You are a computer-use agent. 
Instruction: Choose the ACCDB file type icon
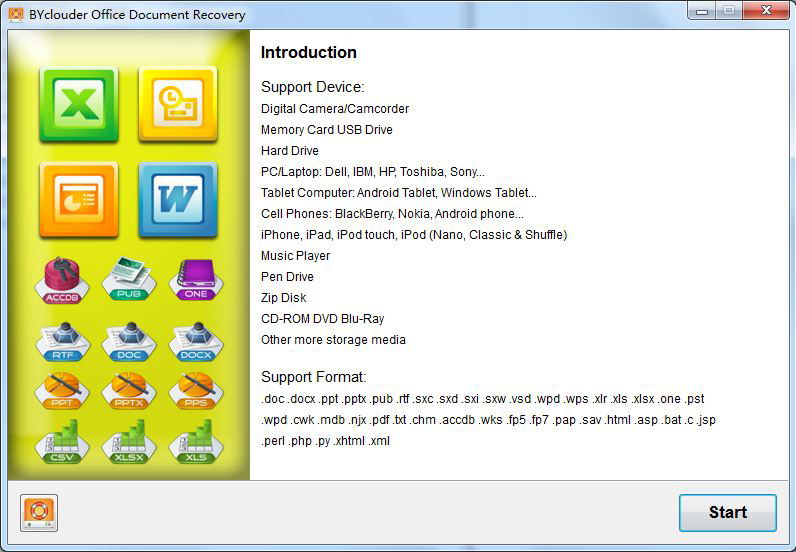[x=63, y=280]
